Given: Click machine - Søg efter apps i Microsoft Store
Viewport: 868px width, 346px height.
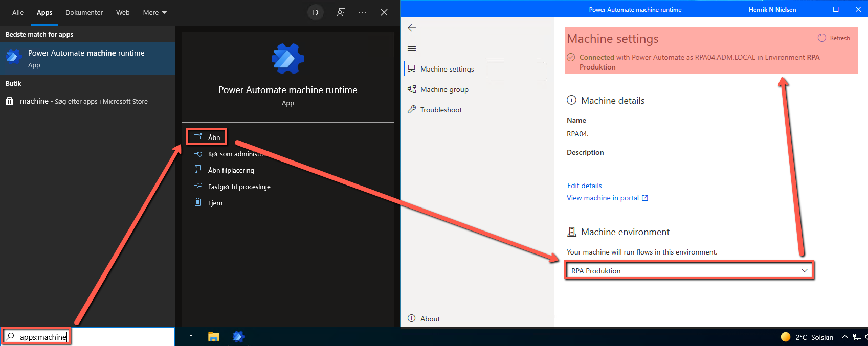Looking at the screenshot, I should click(x=87, y=101).
